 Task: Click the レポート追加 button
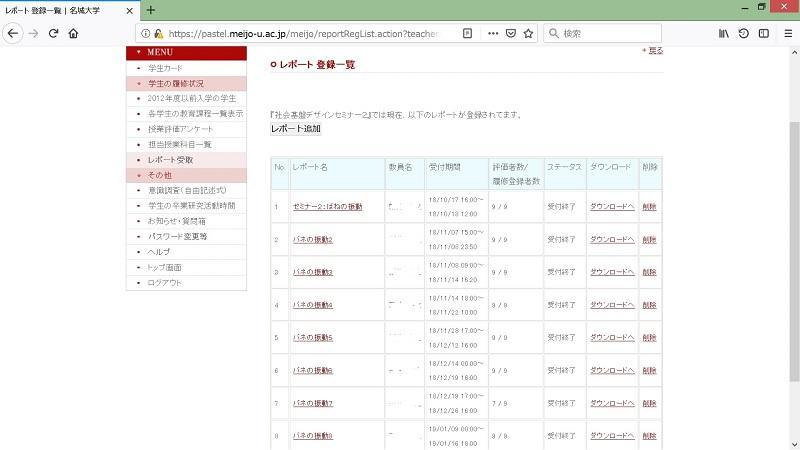coord(296,130)
